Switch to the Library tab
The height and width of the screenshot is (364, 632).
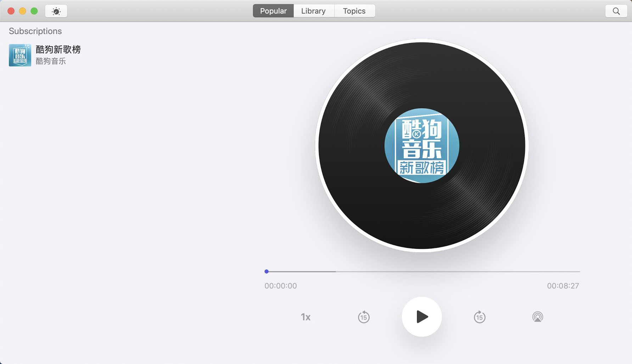tap(313, 11)
